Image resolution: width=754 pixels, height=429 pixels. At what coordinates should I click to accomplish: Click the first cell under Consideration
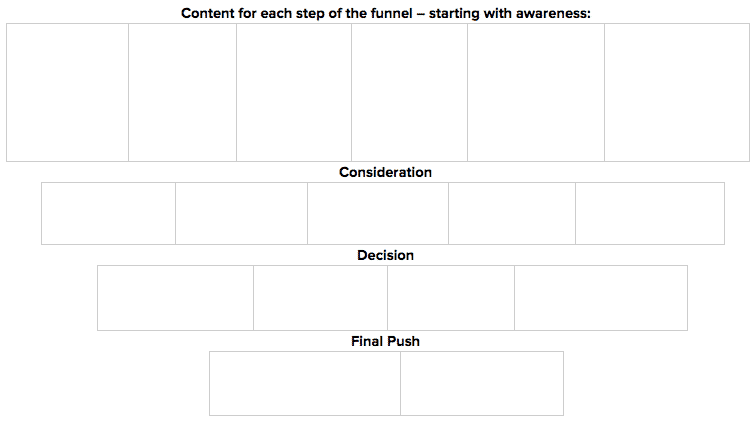(108, 213)
